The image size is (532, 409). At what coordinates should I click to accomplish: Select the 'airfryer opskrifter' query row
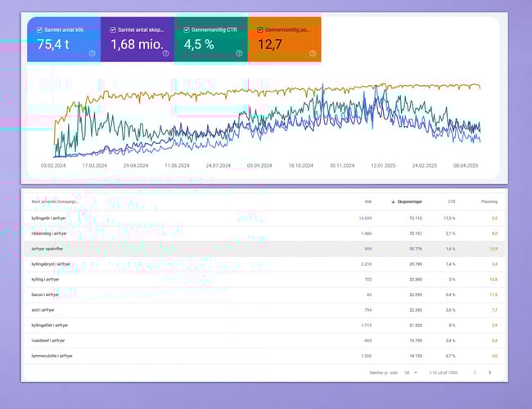[49, 248]
